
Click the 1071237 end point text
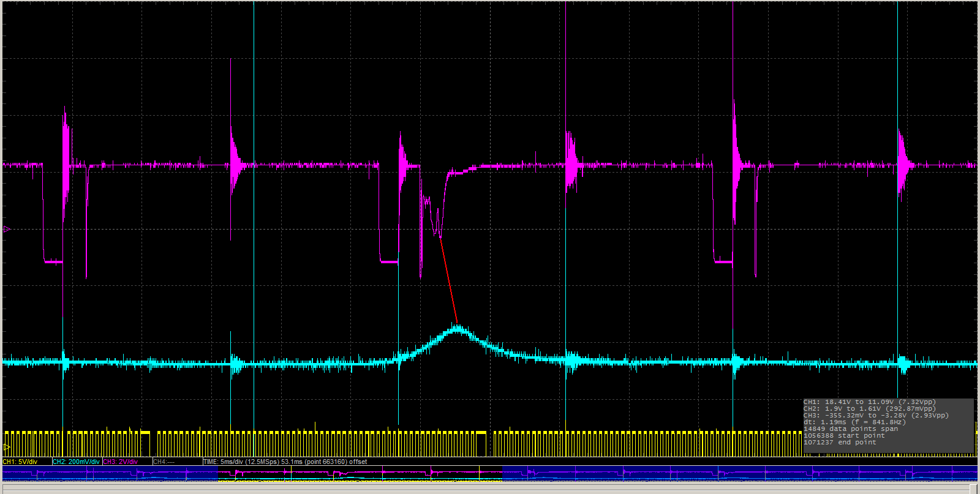coord(840,443)
